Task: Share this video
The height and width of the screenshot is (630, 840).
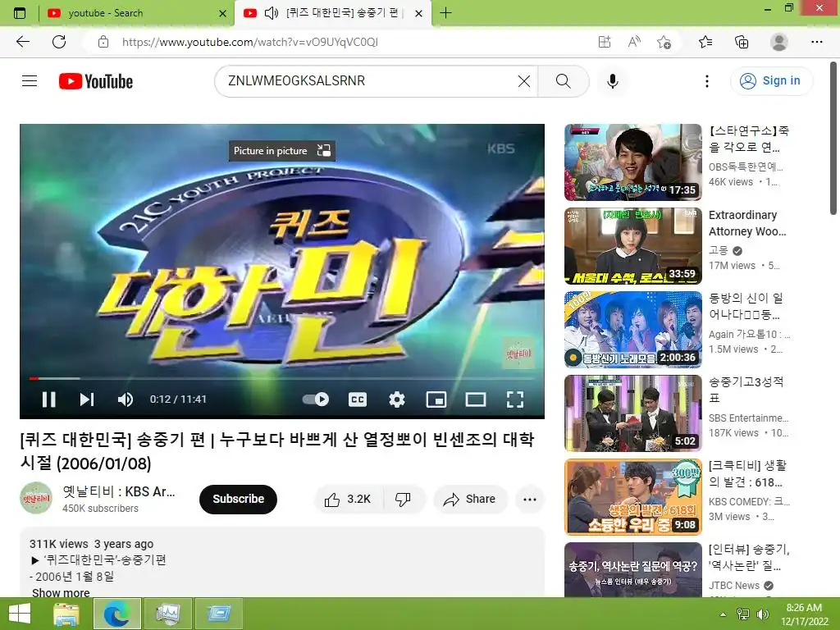Action: (470, 500)
